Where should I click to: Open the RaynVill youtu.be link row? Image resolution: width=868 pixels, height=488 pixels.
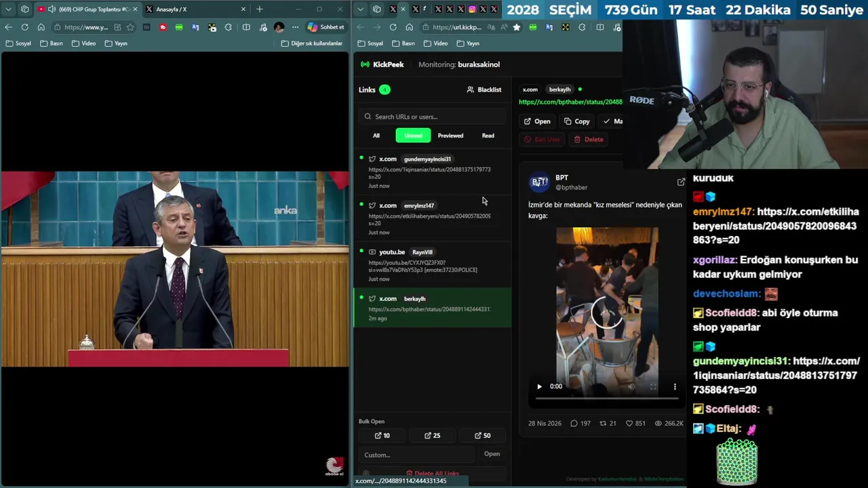[432, 265]
